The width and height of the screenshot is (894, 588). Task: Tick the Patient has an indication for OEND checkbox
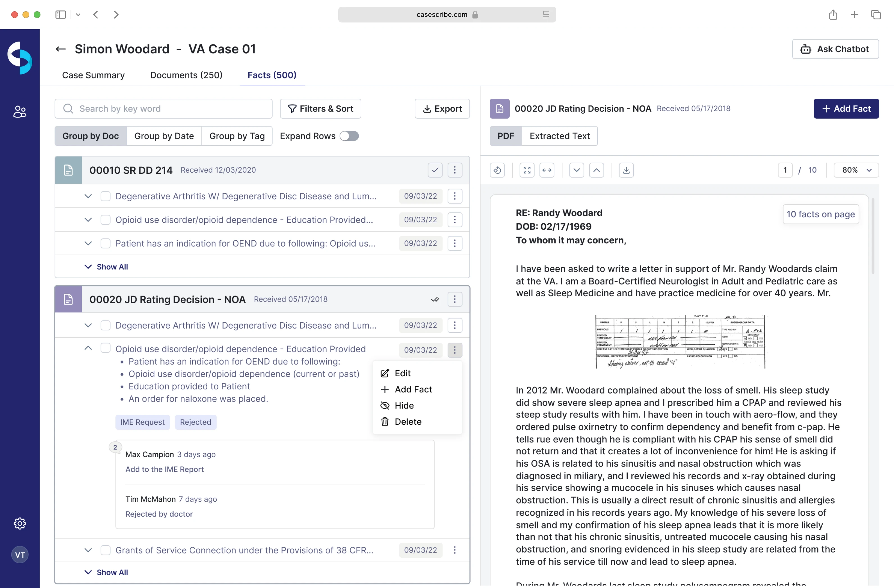point(106,243)
